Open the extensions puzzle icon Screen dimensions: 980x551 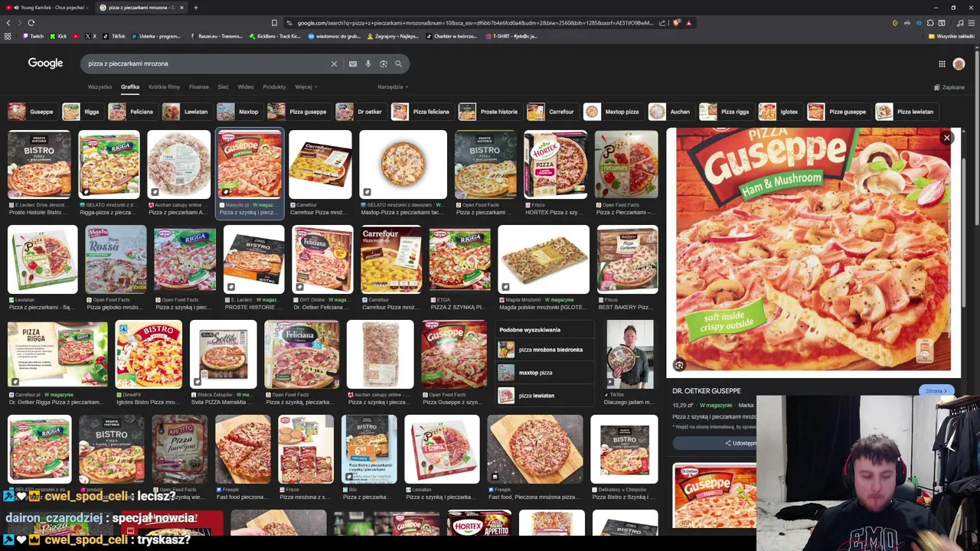pyautogui.click(x=930, y=23)
